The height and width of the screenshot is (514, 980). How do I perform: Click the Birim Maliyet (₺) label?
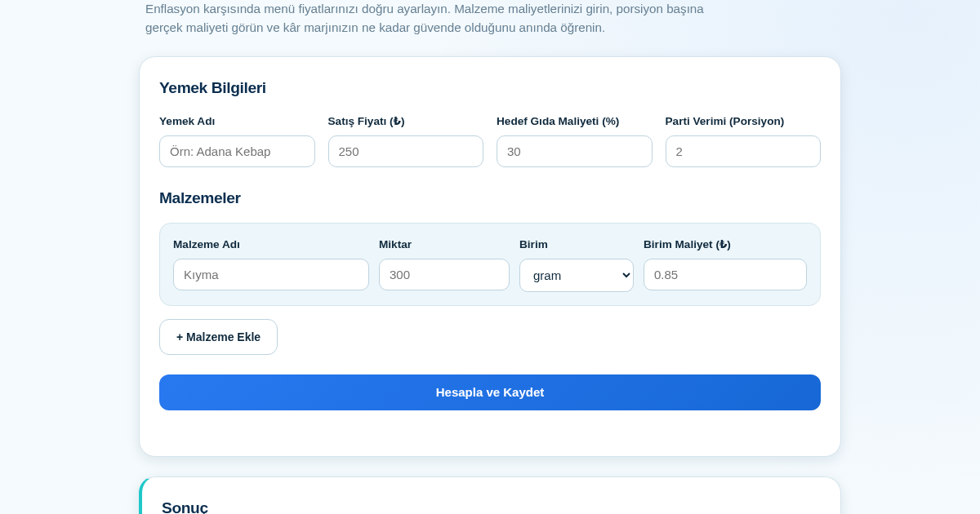pos(687,245)
